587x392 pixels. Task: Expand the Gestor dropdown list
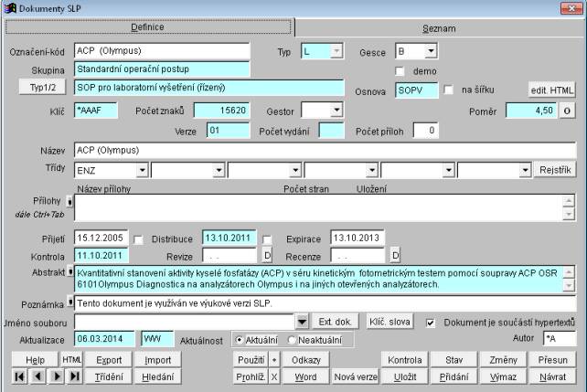click(x=336, y=111)
